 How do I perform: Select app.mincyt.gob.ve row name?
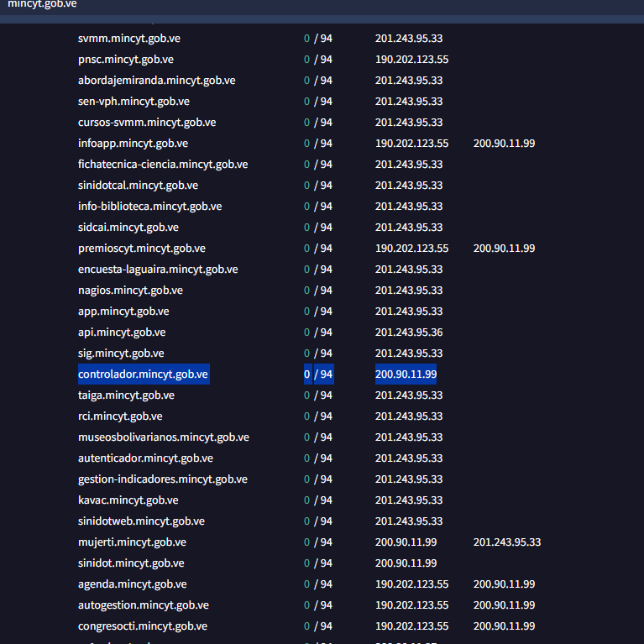(x=123, y=311)
